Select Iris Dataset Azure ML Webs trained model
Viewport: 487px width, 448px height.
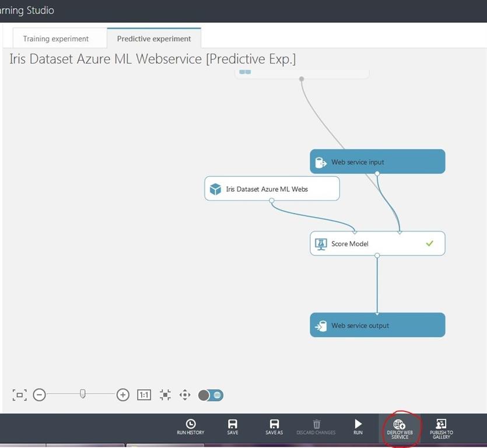pos(272,188)
